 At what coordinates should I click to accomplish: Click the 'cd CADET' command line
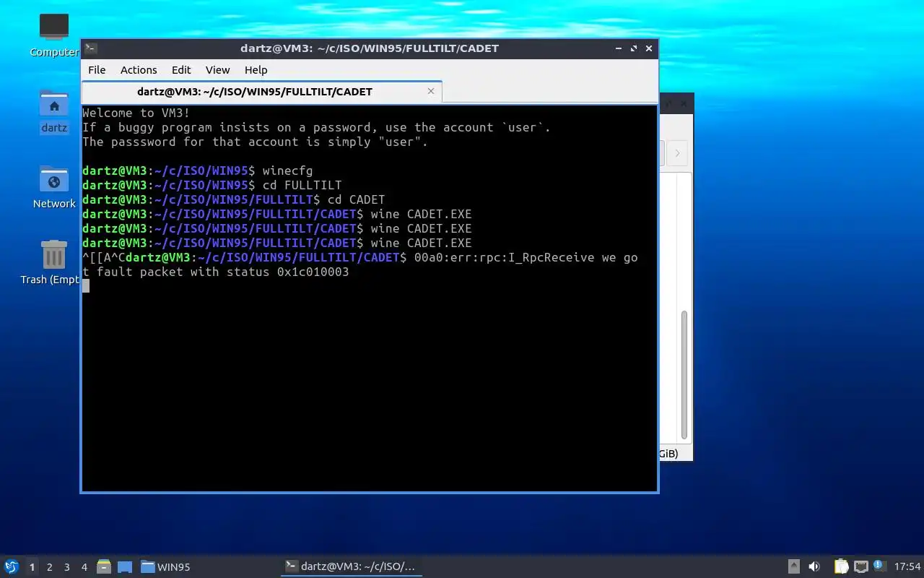coord(234,199)
